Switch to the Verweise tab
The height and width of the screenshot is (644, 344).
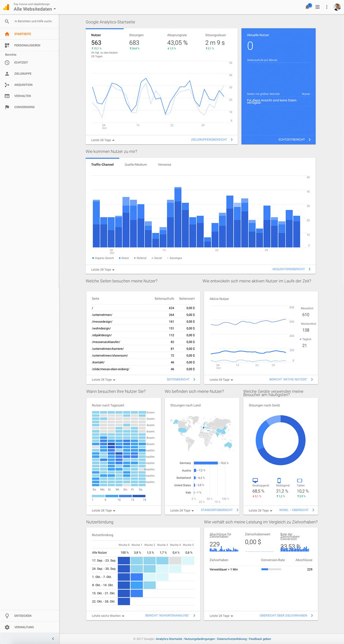tap(165, 164)
